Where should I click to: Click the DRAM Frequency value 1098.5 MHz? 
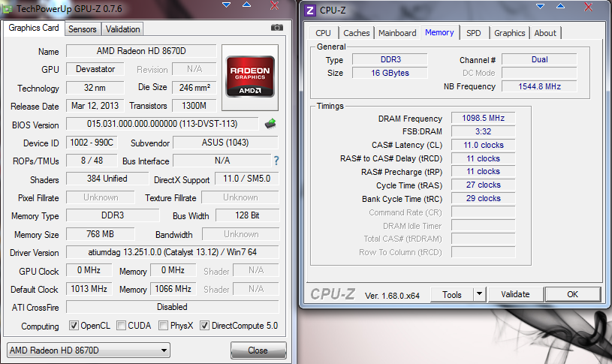(483, 119)
